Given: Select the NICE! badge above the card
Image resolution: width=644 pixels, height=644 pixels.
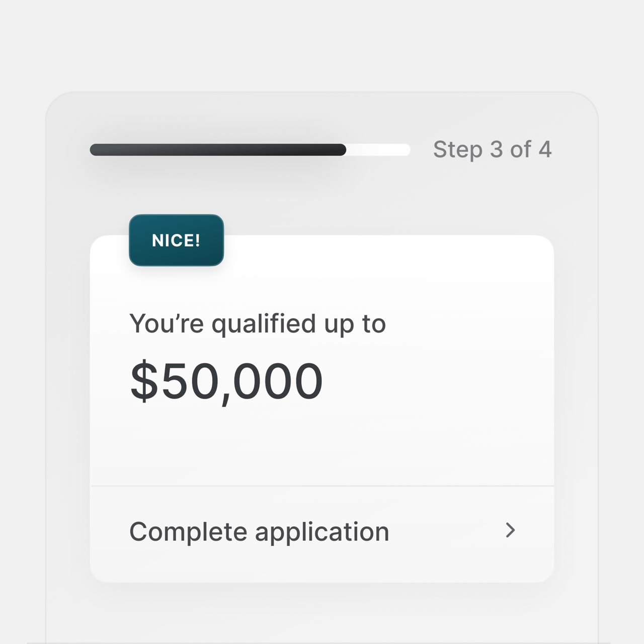Looking at the screenshot, I should (x=176, y=240).
